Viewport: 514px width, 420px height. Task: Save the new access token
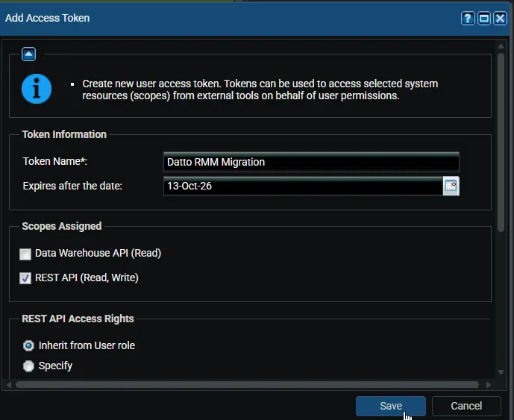391,406
